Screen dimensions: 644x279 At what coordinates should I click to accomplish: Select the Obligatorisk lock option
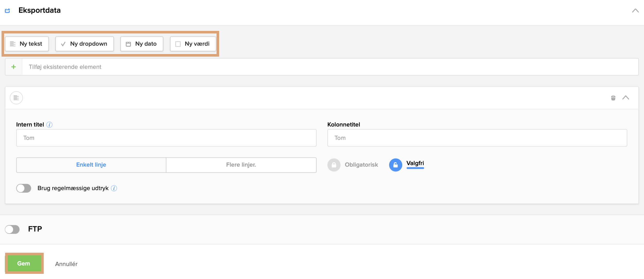pyautogui.click(x=334, y=165)
